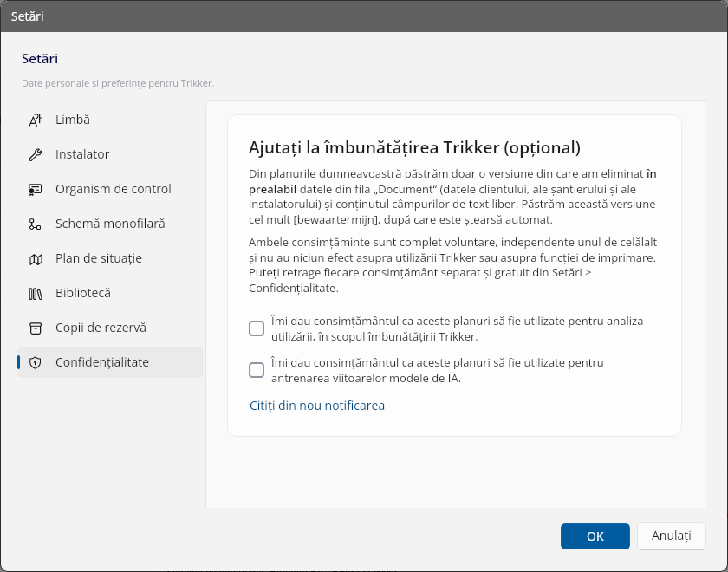Click the Anulați button
Screen dimensions: 728x572
tap(672, 536)
